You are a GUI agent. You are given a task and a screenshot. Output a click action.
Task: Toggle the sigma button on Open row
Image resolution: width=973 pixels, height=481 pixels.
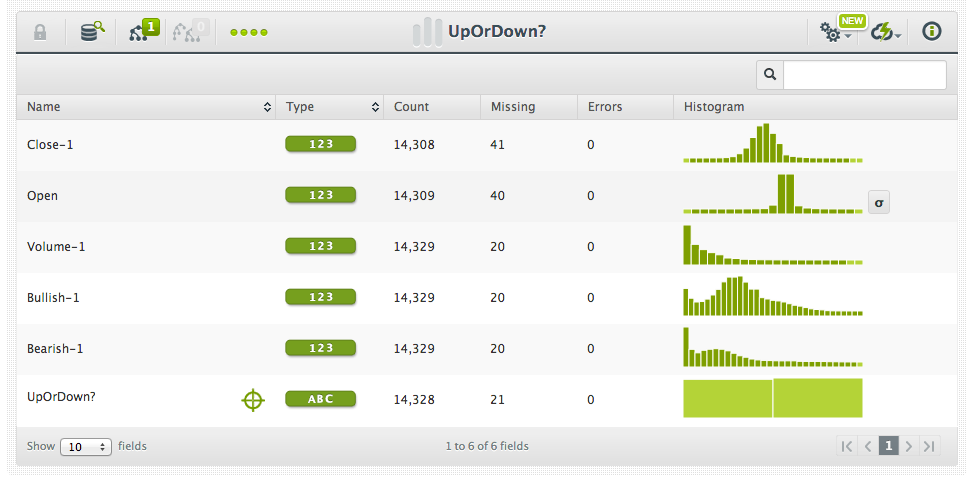point(878,202)
